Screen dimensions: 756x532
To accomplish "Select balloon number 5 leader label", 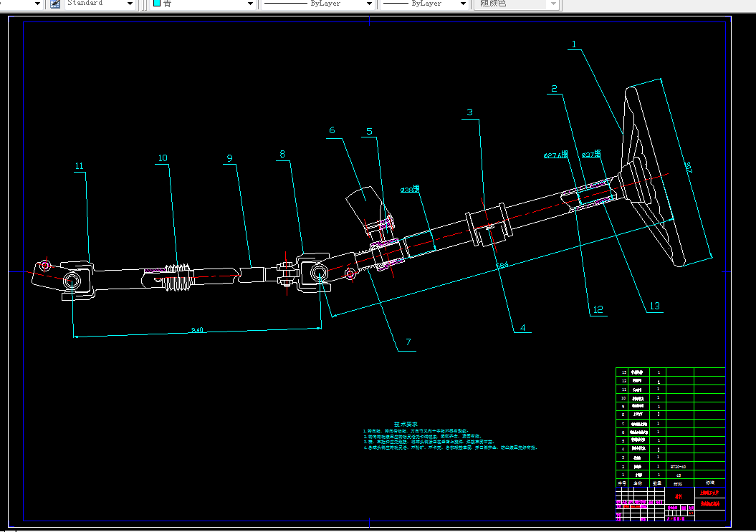I will tap(369, 132).
